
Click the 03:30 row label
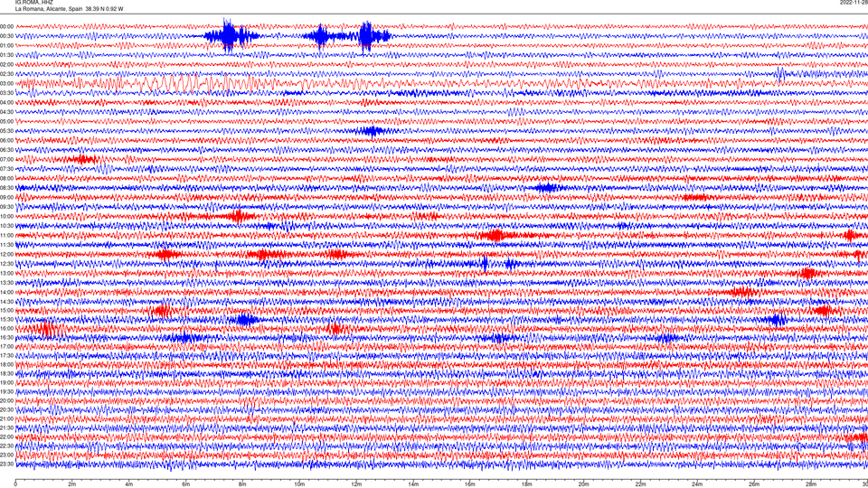[x=6, y=93]
